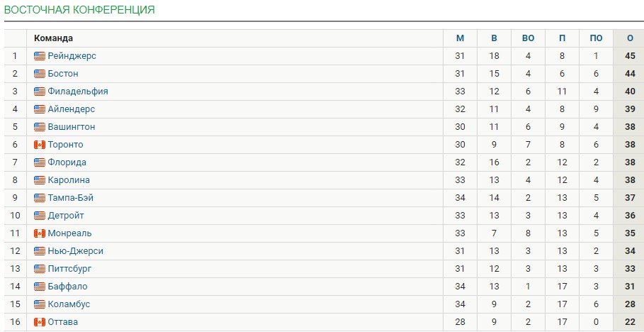Click the US flag icon beside Флорида
The width and height of the screenshot is (644, 332).
[x=40, y=162]
